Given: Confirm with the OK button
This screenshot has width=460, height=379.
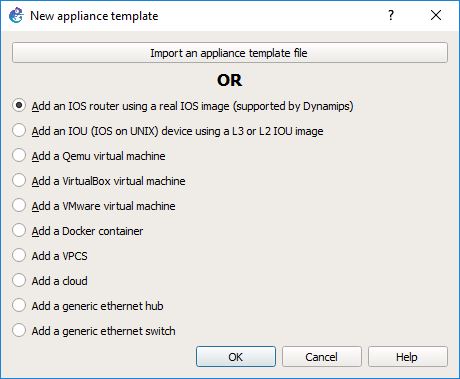Looking at the screenshot, I should (236, 357).
